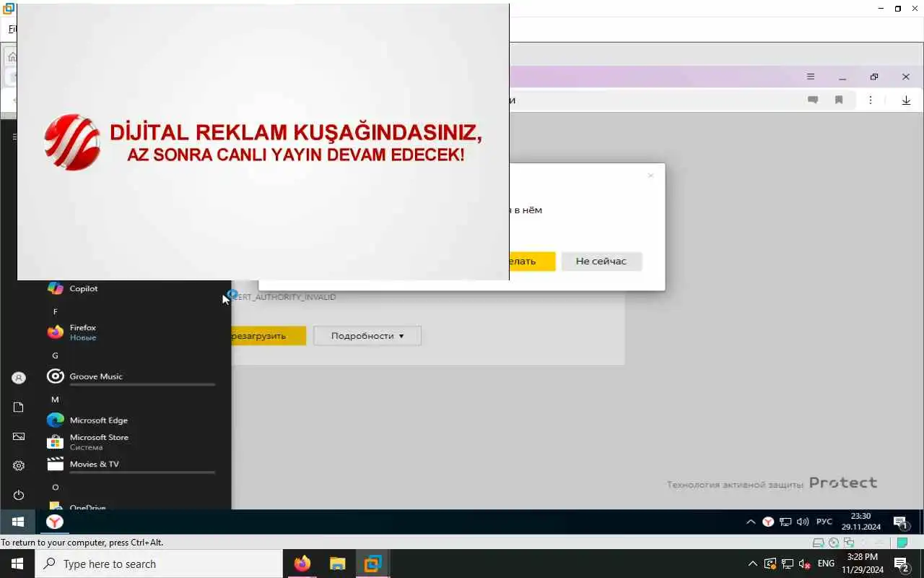Open guest notification center with 1 badge
The height and width of the screenshot is (578, 924).
pos(900,522)
